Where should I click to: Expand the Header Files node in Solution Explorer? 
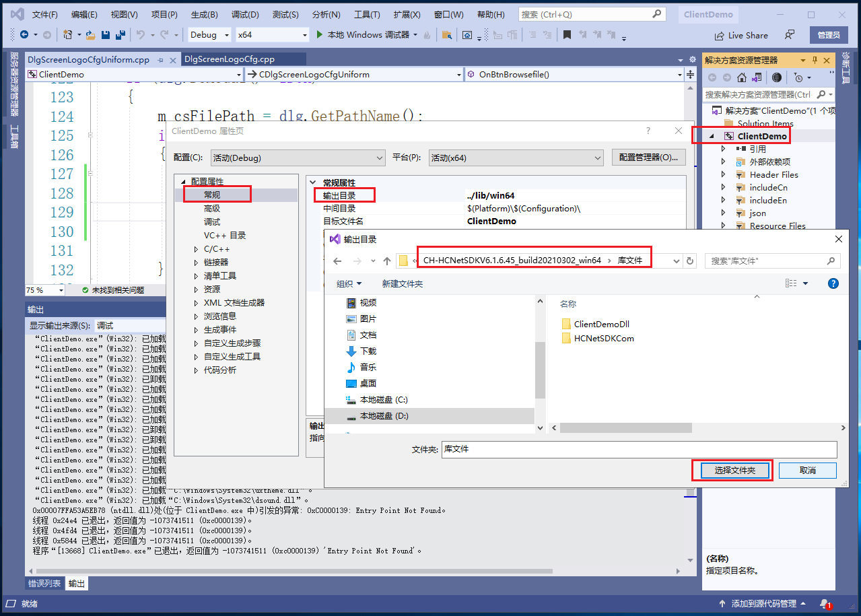click(x=723, y=174)
